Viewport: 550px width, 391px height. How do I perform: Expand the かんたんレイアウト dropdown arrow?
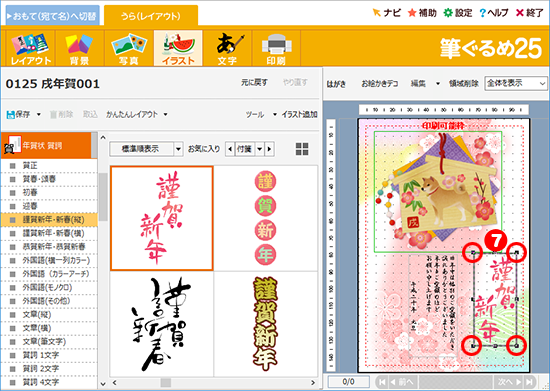coord(166,114)
